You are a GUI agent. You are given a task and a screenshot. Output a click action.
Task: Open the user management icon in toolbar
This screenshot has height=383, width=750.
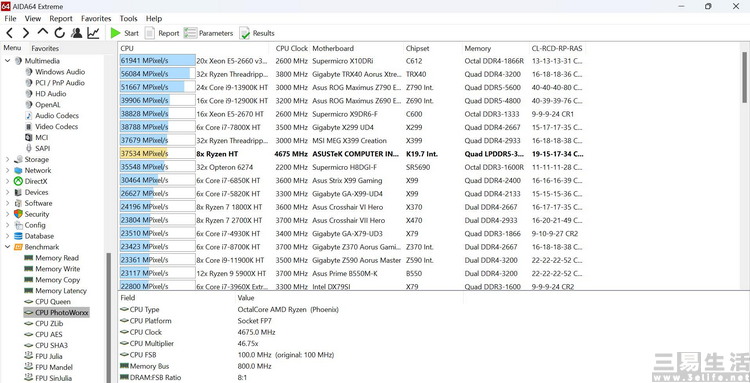pyautogui.click(x=77, y=33)
